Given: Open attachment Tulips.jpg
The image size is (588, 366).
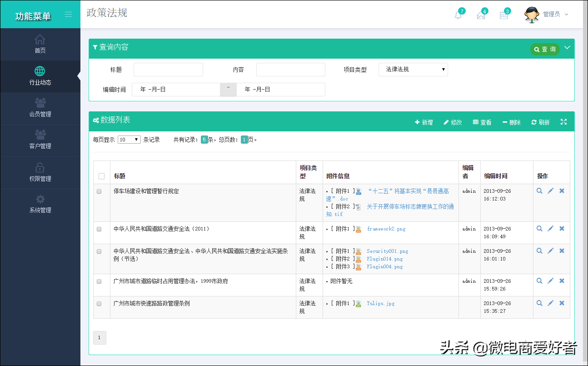Looking at the screenshot, I should pyautogui.click(x=381, y=303).
